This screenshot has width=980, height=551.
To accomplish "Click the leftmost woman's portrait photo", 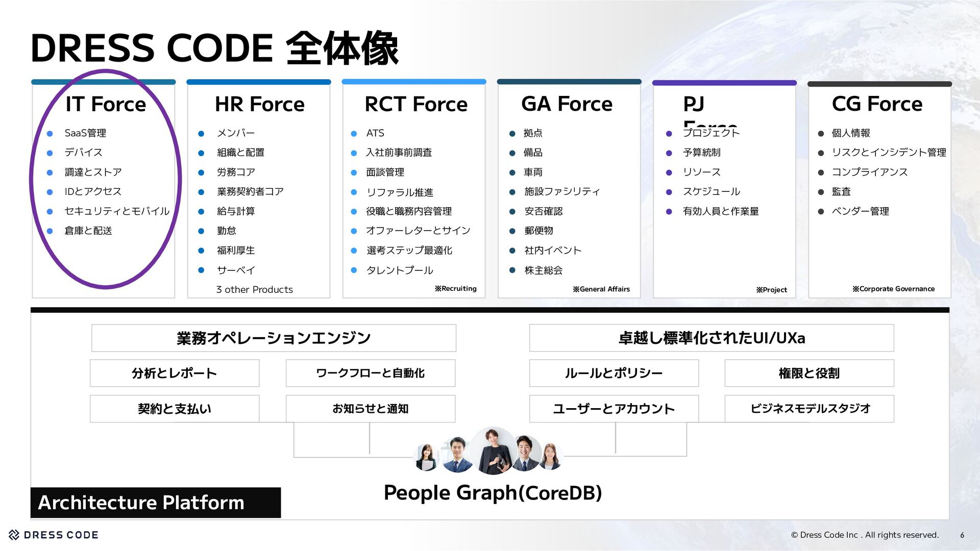I will [x=427, y=457].
